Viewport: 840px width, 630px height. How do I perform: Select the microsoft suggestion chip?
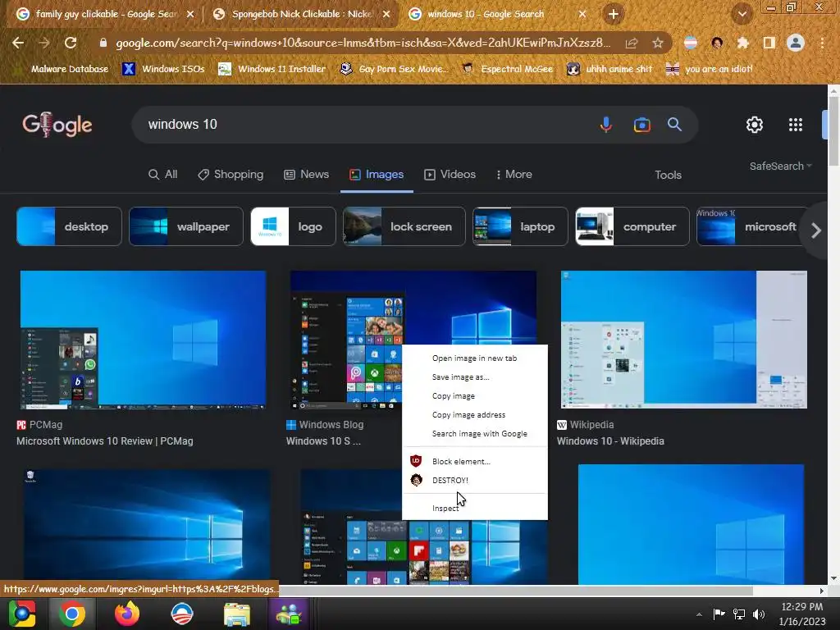(750, 226)
